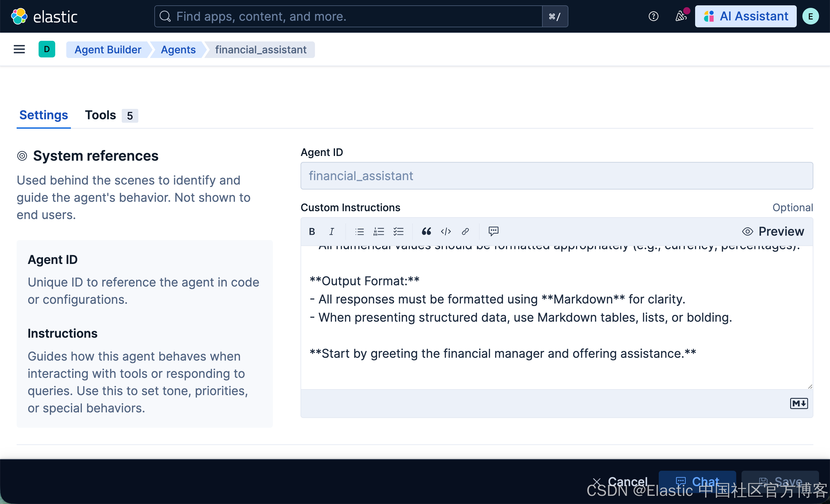Open the help menu icon
The height and width of the screenshot is (504, 830).
coord(653,16)
